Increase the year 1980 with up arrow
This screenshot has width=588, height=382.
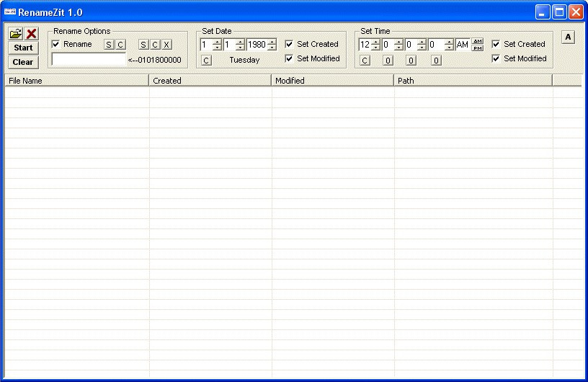(x=272, y=42)
